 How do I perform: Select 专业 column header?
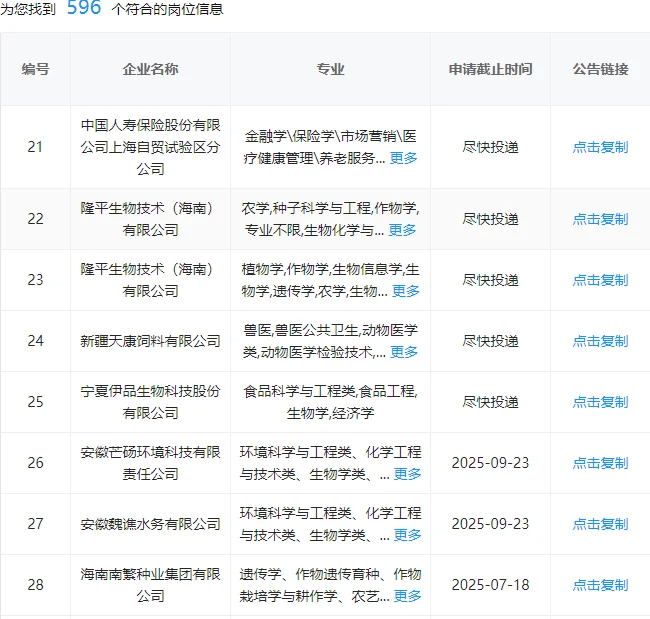coord(330,69)
